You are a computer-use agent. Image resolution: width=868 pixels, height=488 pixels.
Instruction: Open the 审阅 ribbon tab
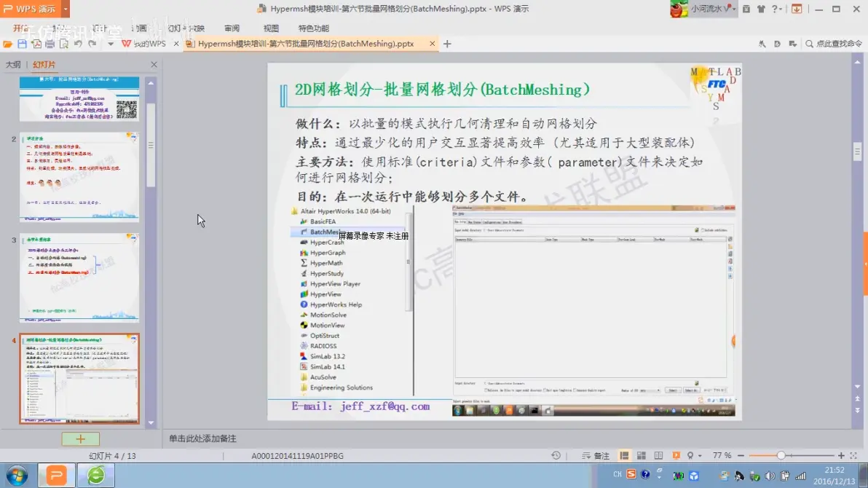coord(232,28)
